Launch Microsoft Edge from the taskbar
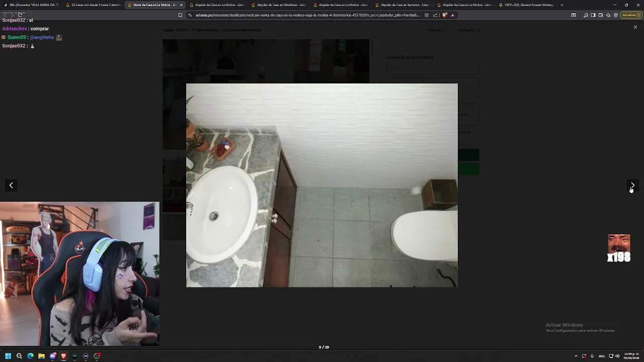The width and height of the screenshot is (644, 362). coord(30,356)
